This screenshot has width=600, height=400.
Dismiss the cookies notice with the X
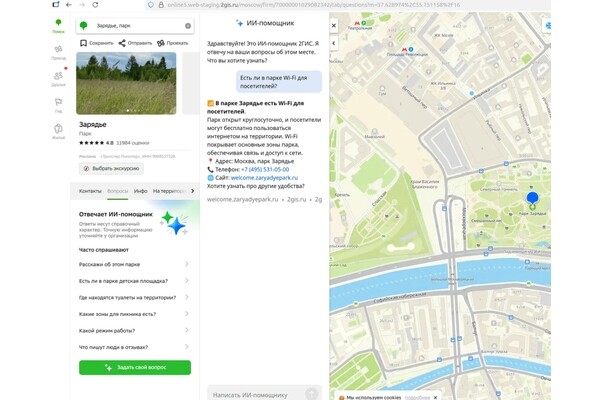point(435,397)
